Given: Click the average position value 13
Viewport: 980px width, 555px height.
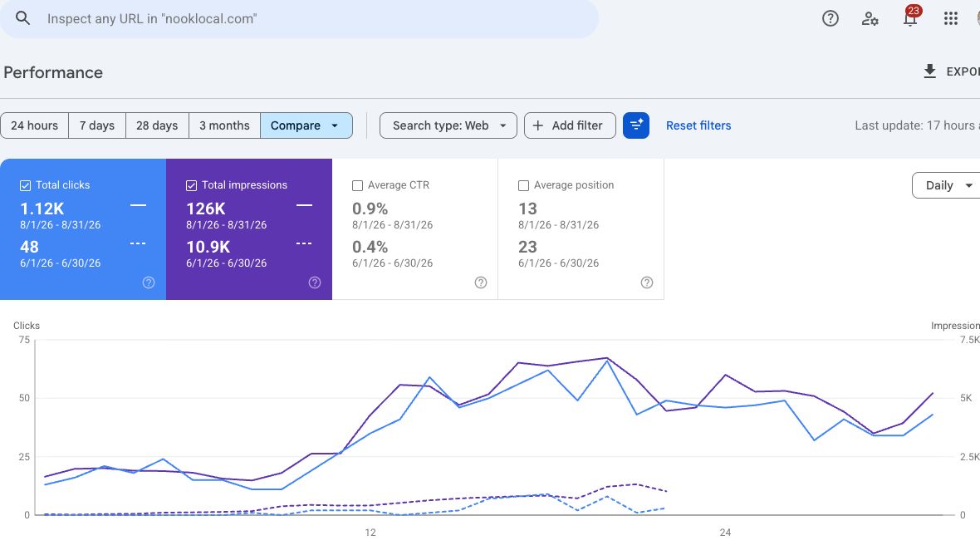Looking at the screenshot, I should 527,209.
